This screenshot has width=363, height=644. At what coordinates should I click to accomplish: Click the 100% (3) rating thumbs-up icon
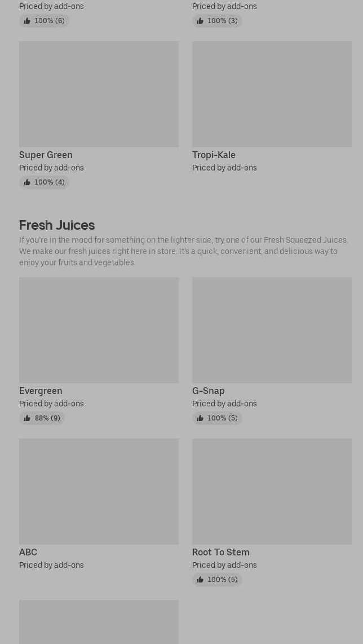[x=200, y=21]
